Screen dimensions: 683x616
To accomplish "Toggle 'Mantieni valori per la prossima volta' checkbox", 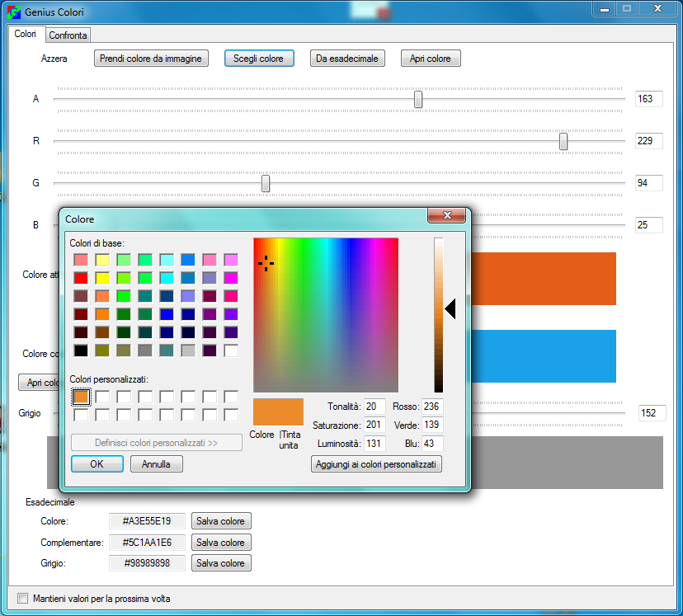I will (x=23, y=599).
